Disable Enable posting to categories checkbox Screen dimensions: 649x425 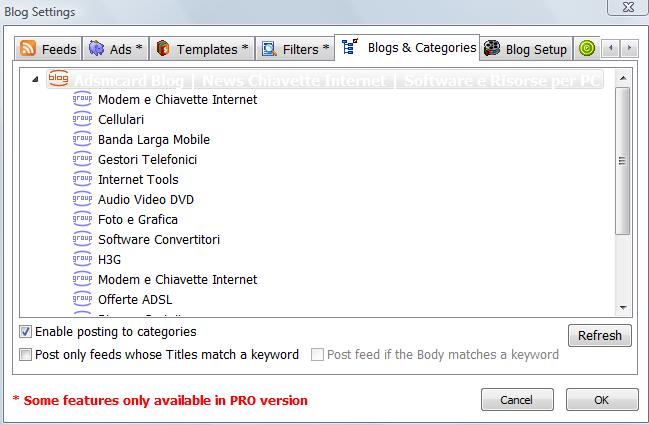[25, 331]
